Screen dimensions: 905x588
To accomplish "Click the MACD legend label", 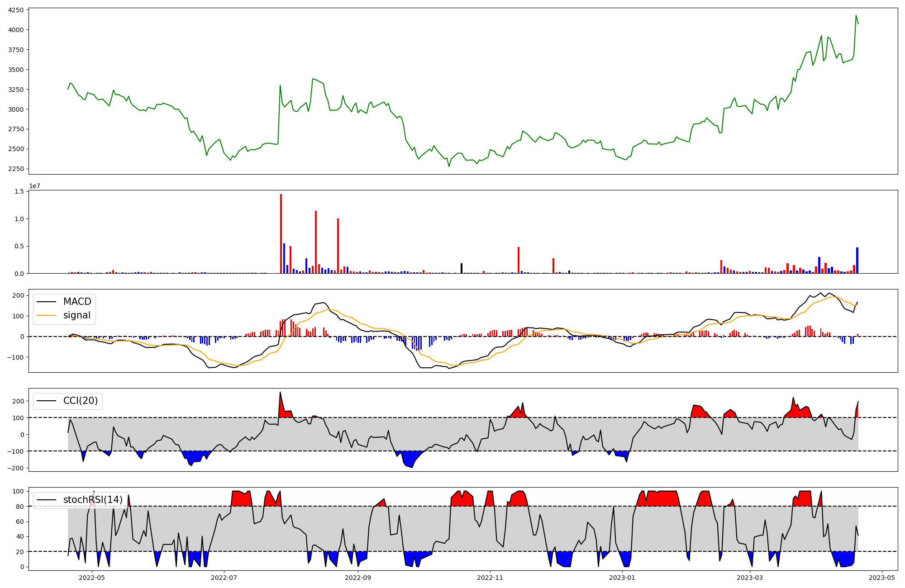I will pyautogui.click(x=77, y=302).
